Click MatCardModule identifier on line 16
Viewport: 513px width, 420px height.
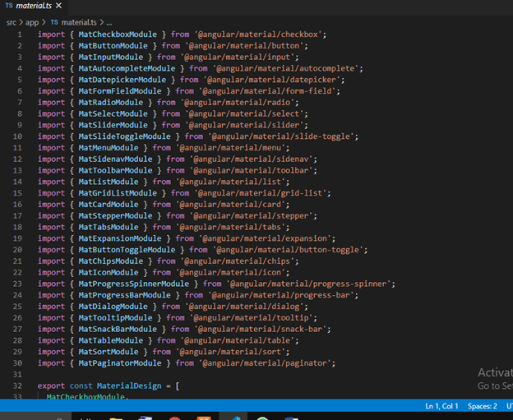click(109, 205)
